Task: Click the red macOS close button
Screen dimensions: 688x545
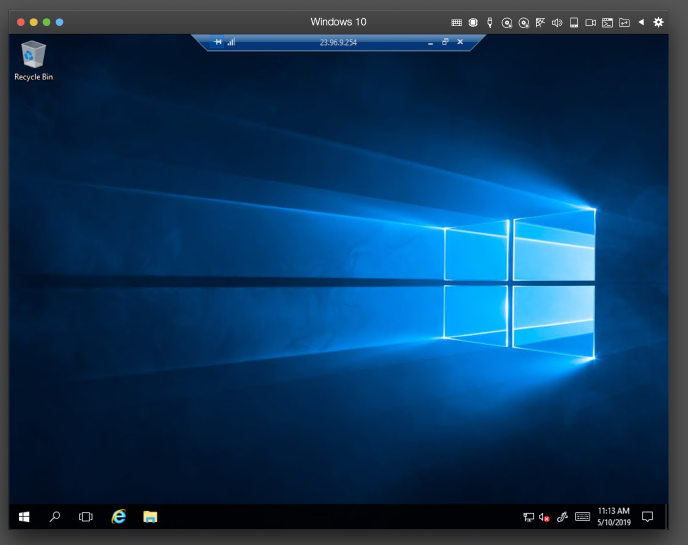Action: [21, 22]
